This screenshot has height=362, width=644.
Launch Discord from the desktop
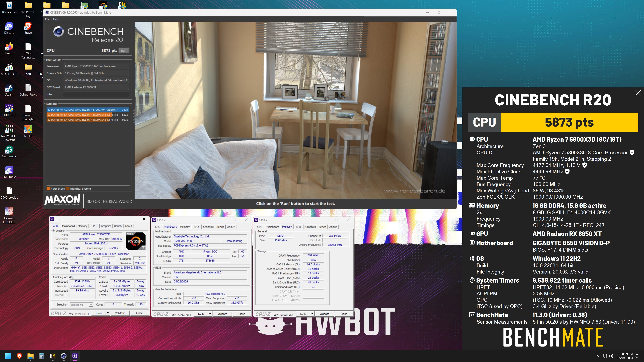point(9,28)
